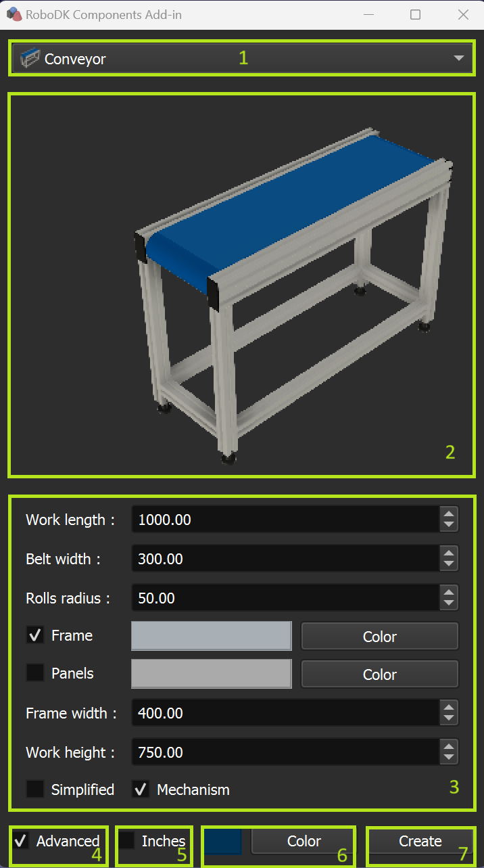Uncheck the Frame checkbox
The height and width of the screenshot is (868, 484).
click(x=34, y=635)
